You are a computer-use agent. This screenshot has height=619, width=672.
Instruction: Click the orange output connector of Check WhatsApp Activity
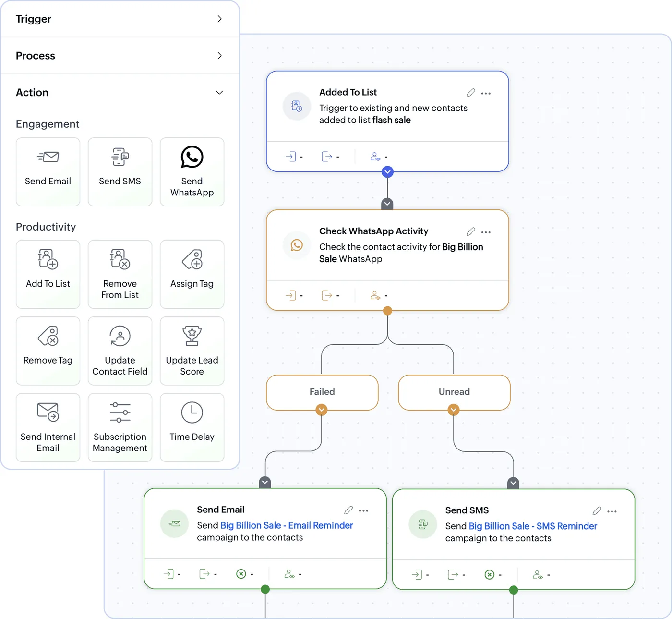[x=387, y=311]
